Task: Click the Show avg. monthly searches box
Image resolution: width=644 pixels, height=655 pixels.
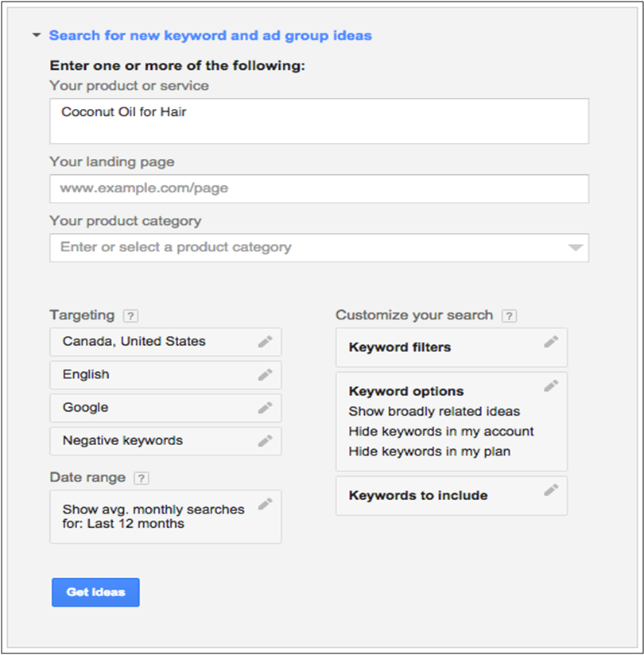Action: point(153,517)
